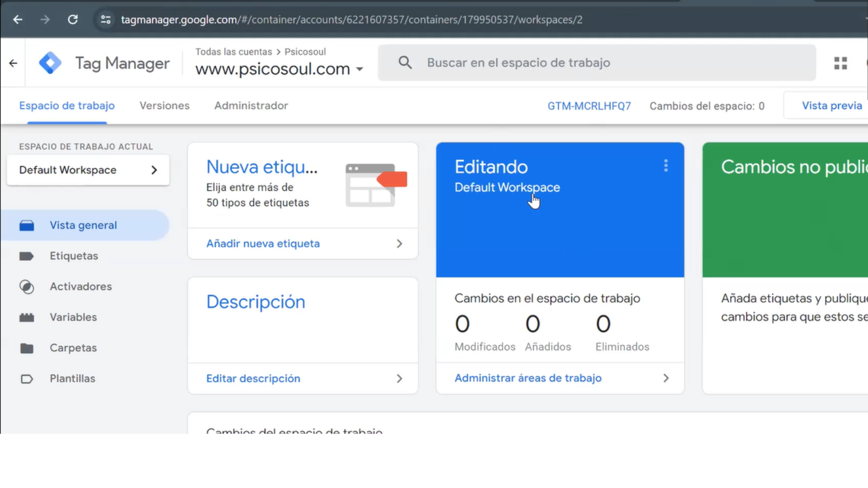Click chevron next to Administrar áreas de trabajo
868x488 pixels.
[x=666, y=378]
